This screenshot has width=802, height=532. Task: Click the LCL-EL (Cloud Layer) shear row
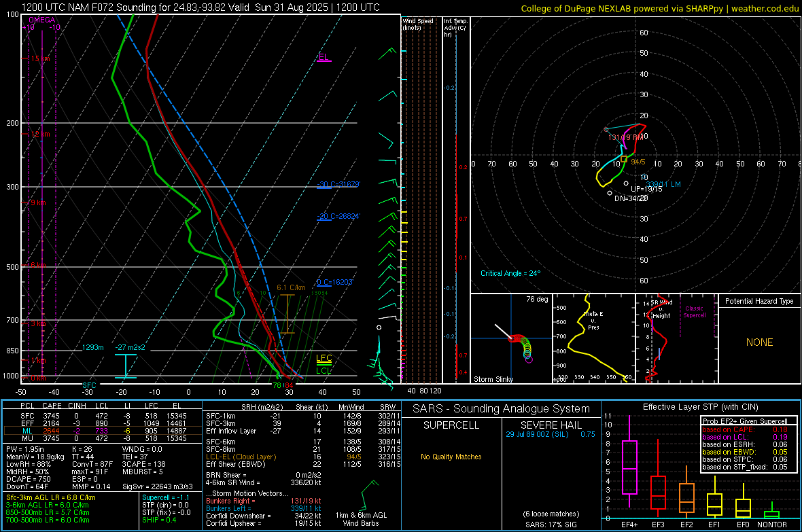pos(303,457)
